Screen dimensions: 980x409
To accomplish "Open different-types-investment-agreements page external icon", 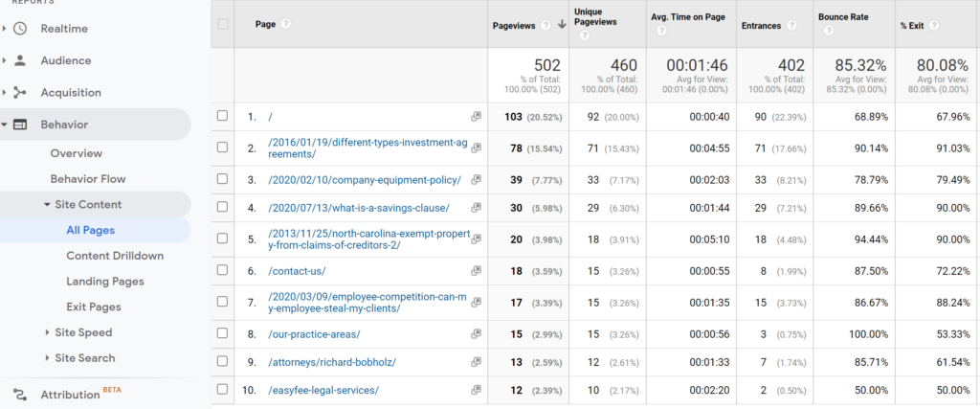I will (x=477, y=148).
